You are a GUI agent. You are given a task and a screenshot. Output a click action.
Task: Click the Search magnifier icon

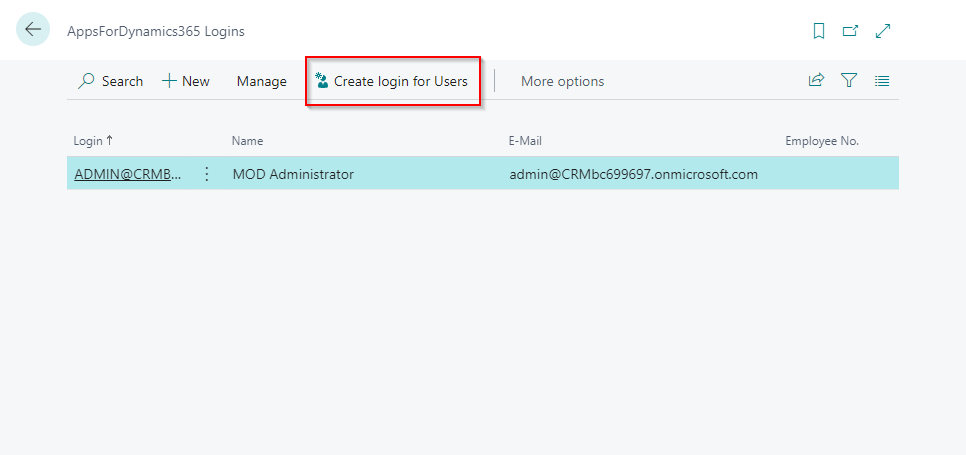[87, 81]
